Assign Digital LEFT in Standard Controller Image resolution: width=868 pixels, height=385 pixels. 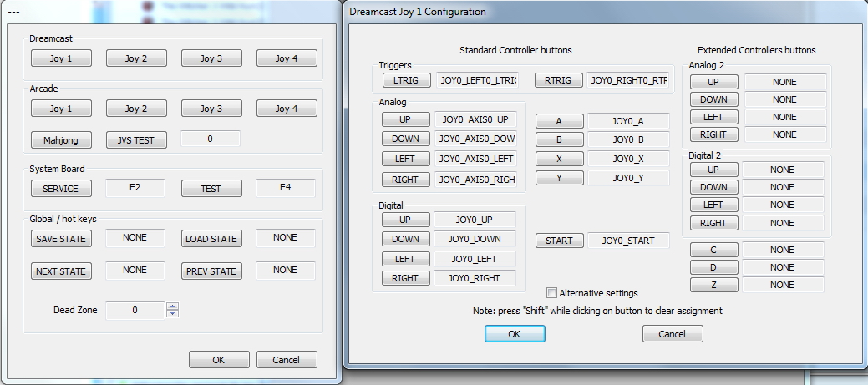pyautogui.click(x=405, y=259)
